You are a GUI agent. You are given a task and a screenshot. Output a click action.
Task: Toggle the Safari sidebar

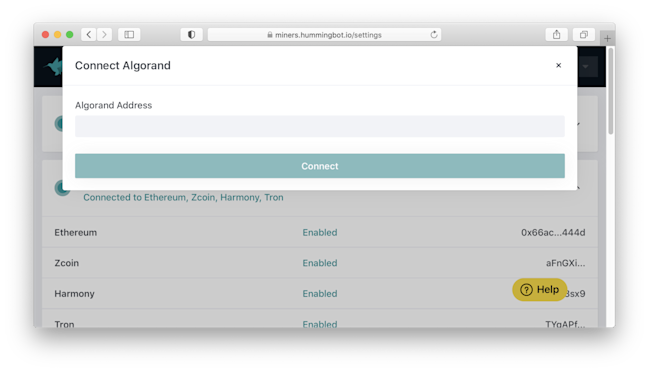click(129, 35)
